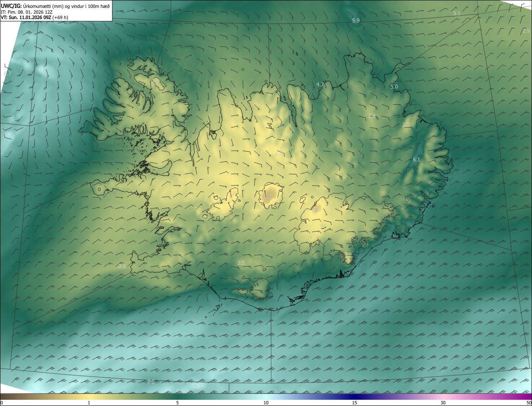This screenshot has height=406, width=532.
Task: Click the color bar label 15
Action: (355, 403)
